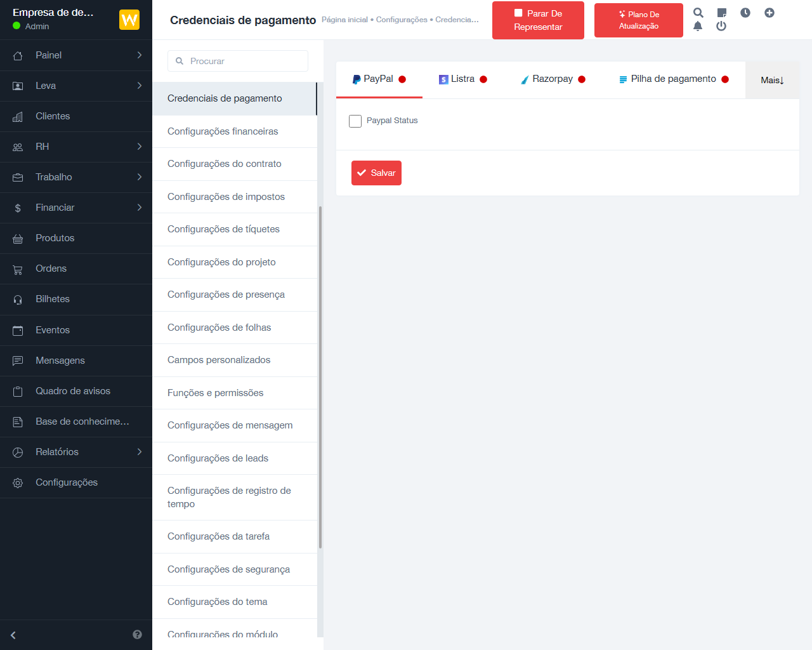Click the plus add icon in header

769,13
